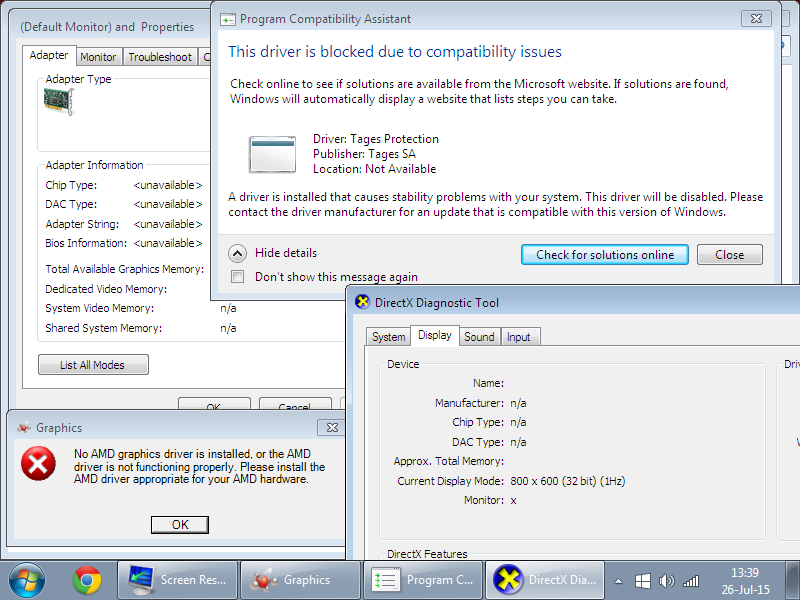Click 'Driver: Tages Protection' text
This screenshot has width=800, height=600.
tap(376, 139)
